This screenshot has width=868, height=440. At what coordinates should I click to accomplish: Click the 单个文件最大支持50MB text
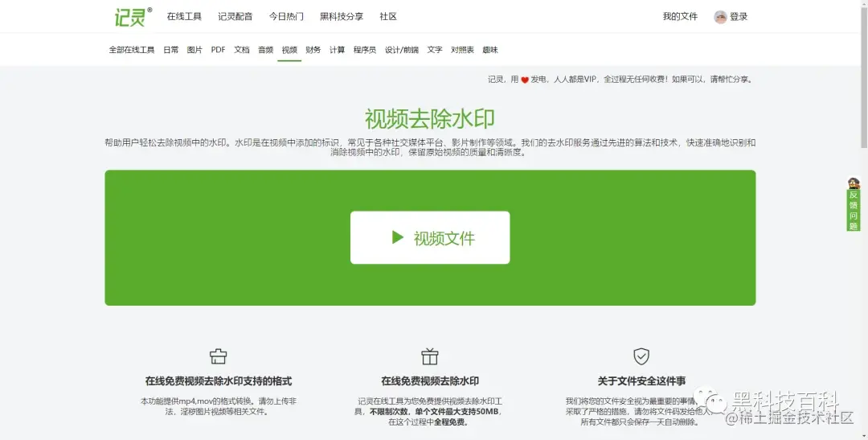pyautogui.click(x=457, y=412)
